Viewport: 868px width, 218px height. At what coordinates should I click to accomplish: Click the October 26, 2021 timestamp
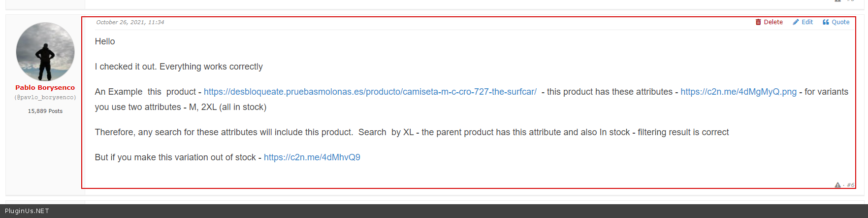(x=130, y=22)
